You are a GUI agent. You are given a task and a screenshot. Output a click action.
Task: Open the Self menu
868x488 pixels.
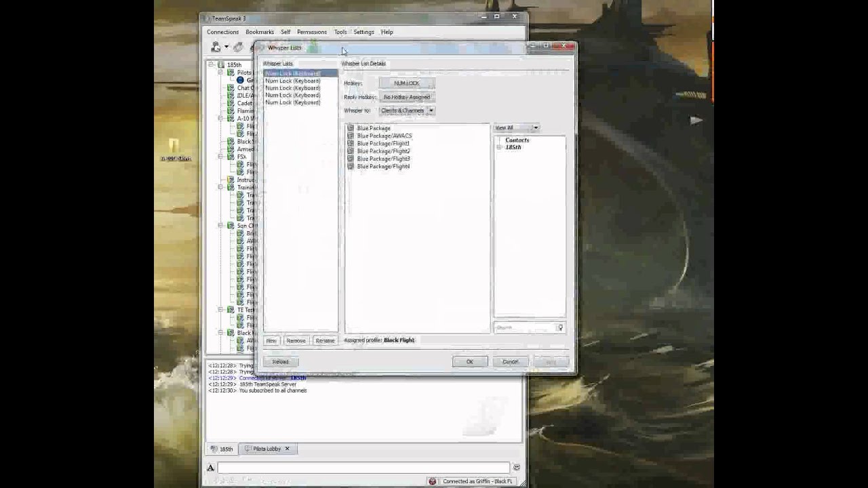click(285, 32)
